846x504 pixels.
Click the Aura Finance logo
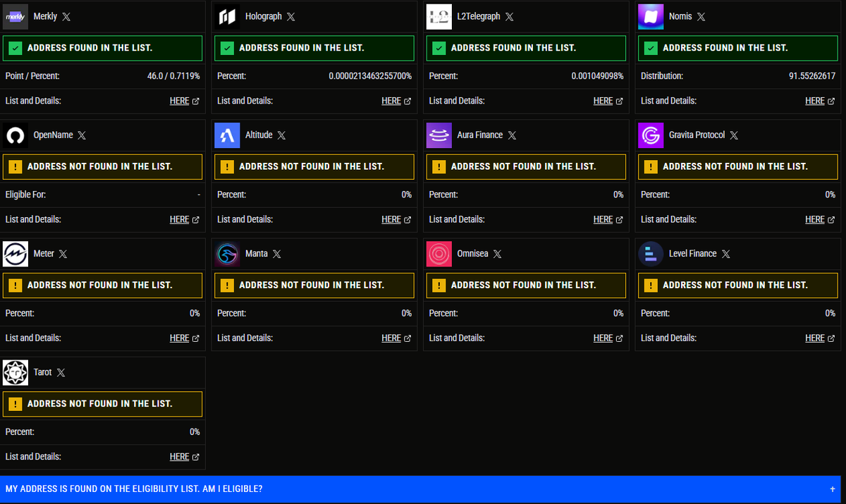[x=439, y=135]
